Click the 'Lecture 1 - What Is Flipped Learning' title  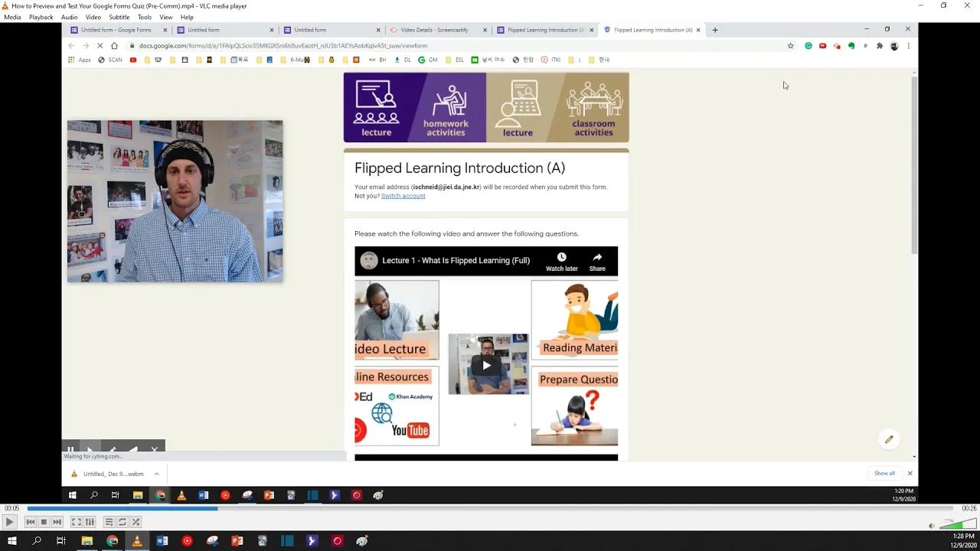pyautogui.click(x=456, y=260)
